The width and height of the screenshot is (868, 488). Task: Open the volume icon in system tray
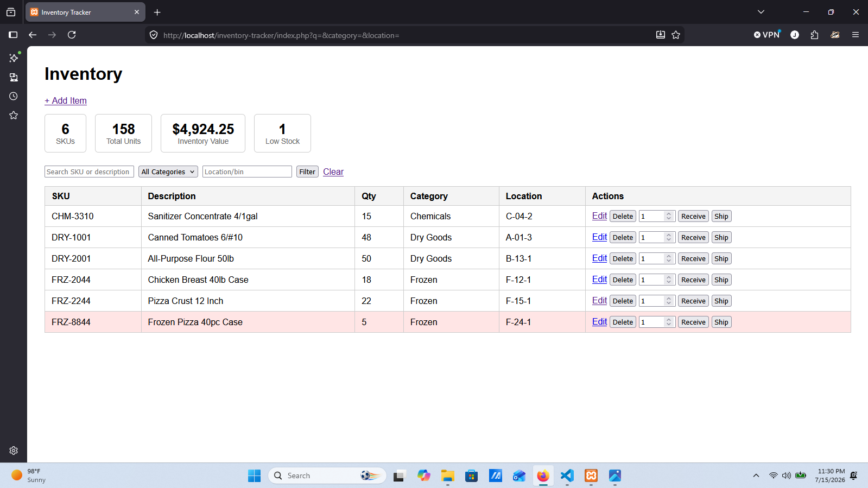786,476
